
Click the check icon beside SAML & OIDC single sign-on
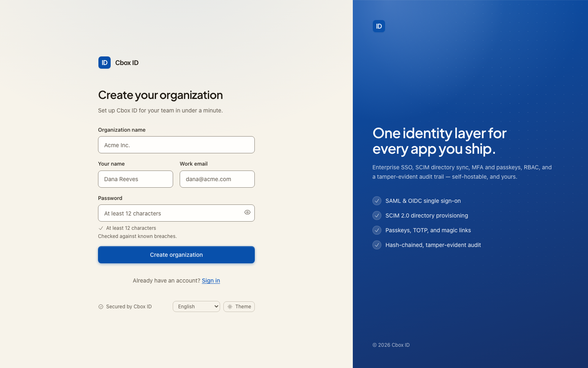point(377,201)
